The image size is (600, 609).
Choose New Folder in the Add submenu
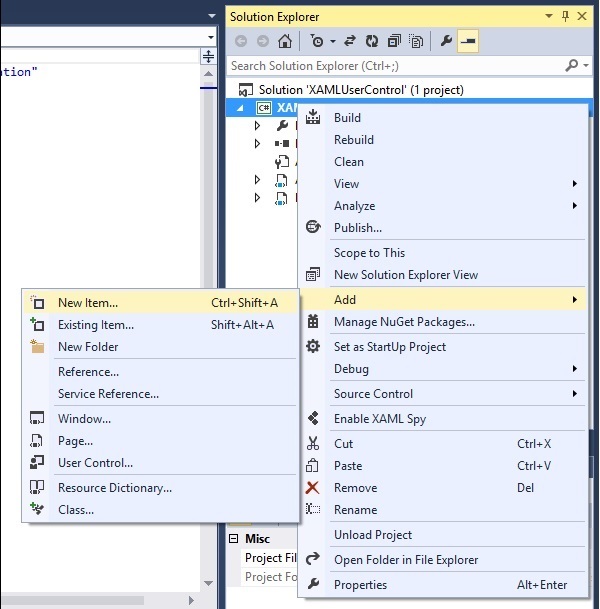tap(160, 346)
